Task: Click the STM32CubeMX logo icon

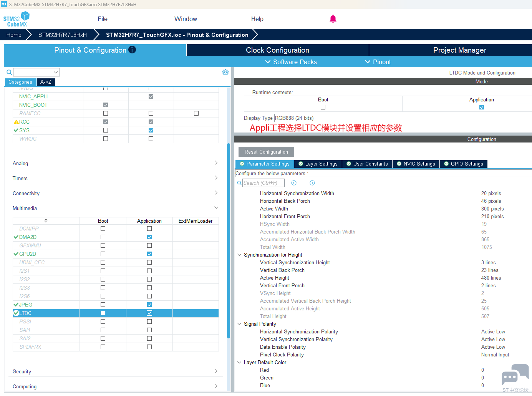Action: (x=16, y=19)
